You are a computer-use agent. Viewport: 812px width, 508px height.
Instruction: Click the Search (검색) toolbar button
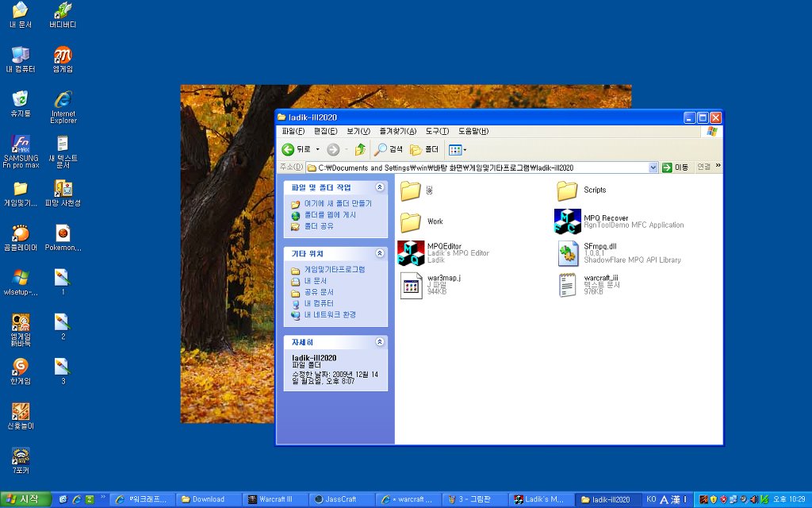click(389, 149)
